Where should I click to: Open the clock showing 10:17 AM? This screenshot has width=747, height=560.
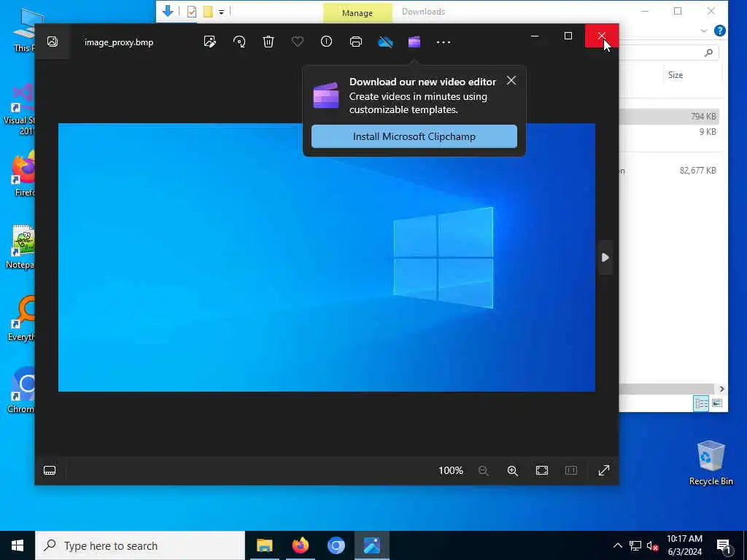tap(684, 545)
